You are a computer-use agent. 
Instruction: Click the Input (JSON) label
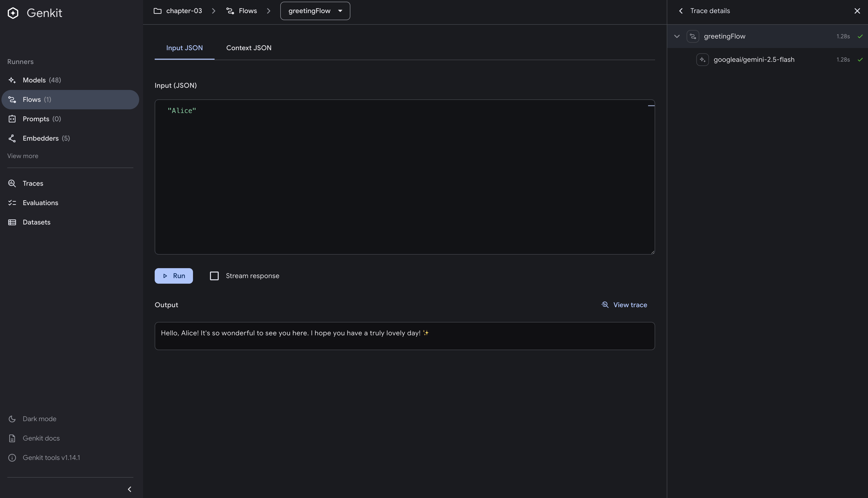coord(176,86)
